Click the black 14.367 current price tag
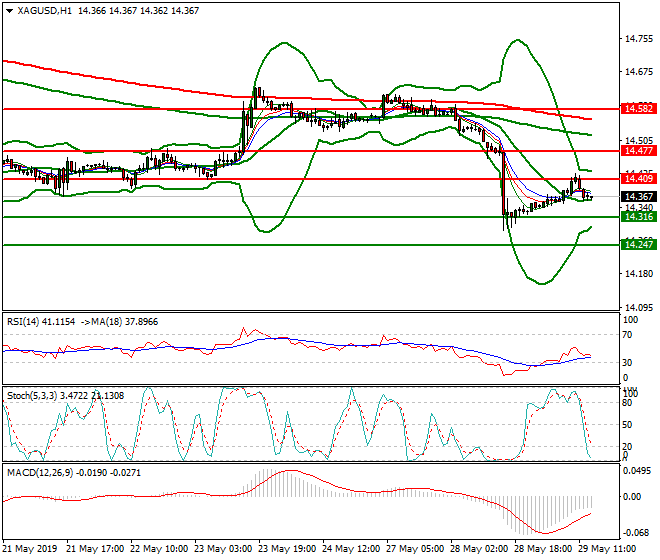This screenshot has height=560, width=660. (x=639, y=197)
